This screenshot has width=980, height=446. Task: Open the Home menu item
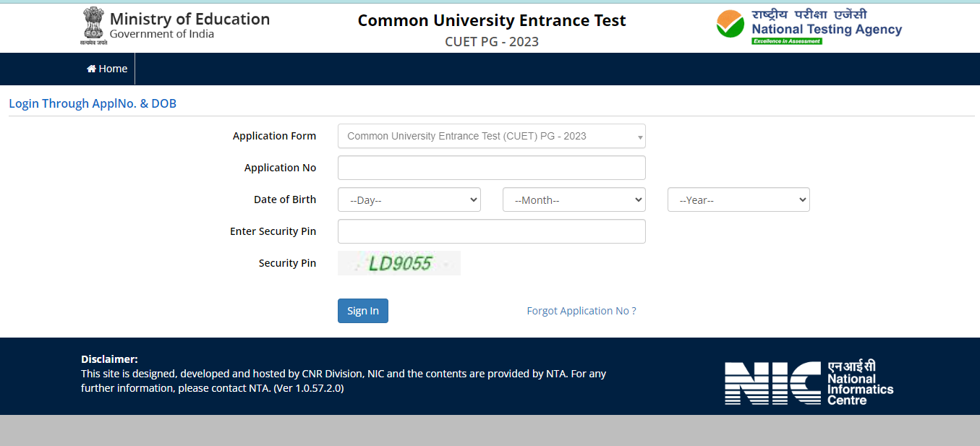107,69
